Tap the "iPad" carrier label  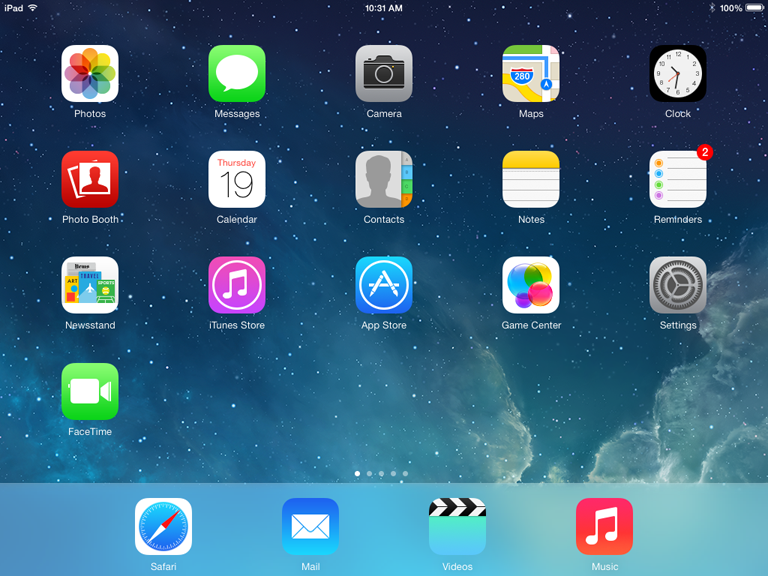tap(13, 8)
